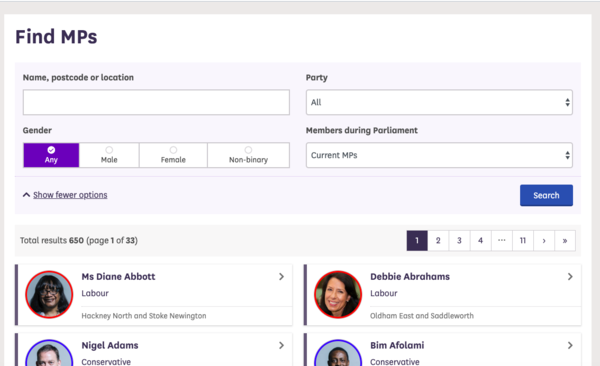Jump to last page using double arrow
The image size is (600, 366).
tap(565, 240)
